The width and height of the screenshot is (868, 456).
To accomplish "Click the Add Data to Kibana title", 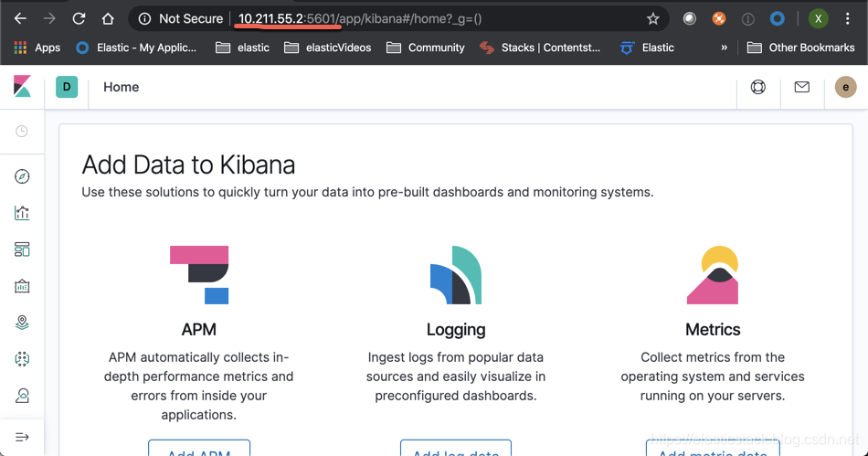I will click(189, 164).
